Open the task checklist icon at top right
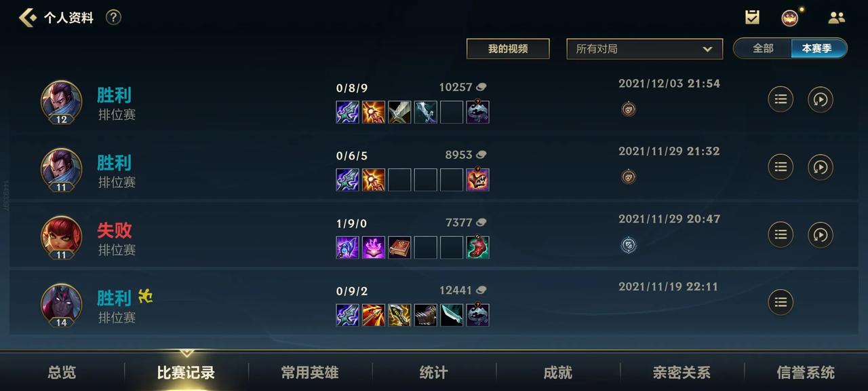 pyautogui.click(x=752, y=18)
